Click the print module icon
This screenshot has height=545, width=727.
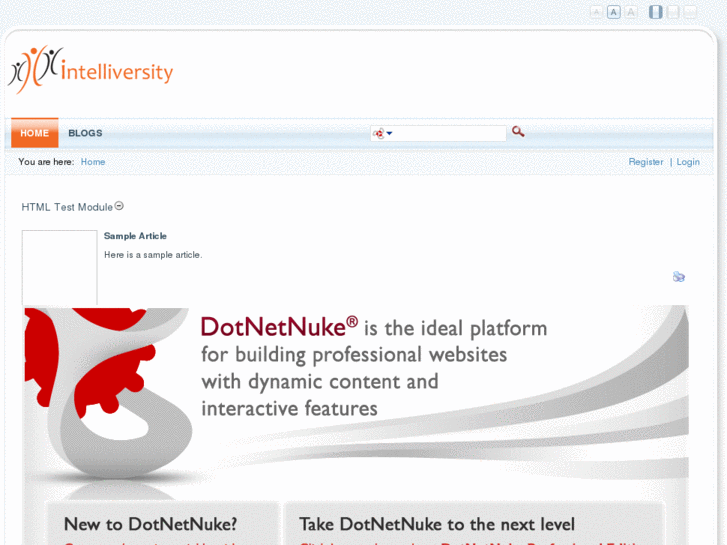pyautogui.click(x=679, y=277)
